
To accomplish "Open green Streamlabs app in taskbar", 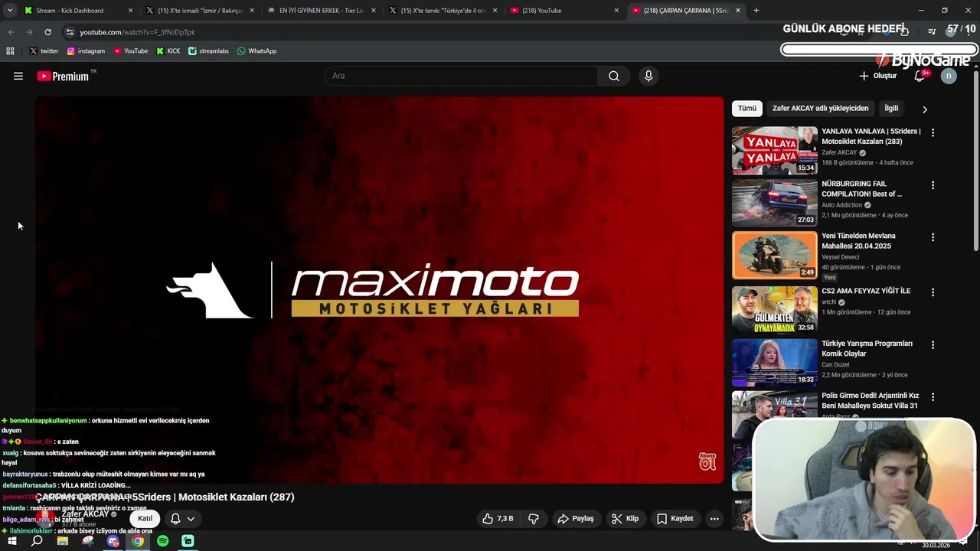I will click(x=188, y=541).
